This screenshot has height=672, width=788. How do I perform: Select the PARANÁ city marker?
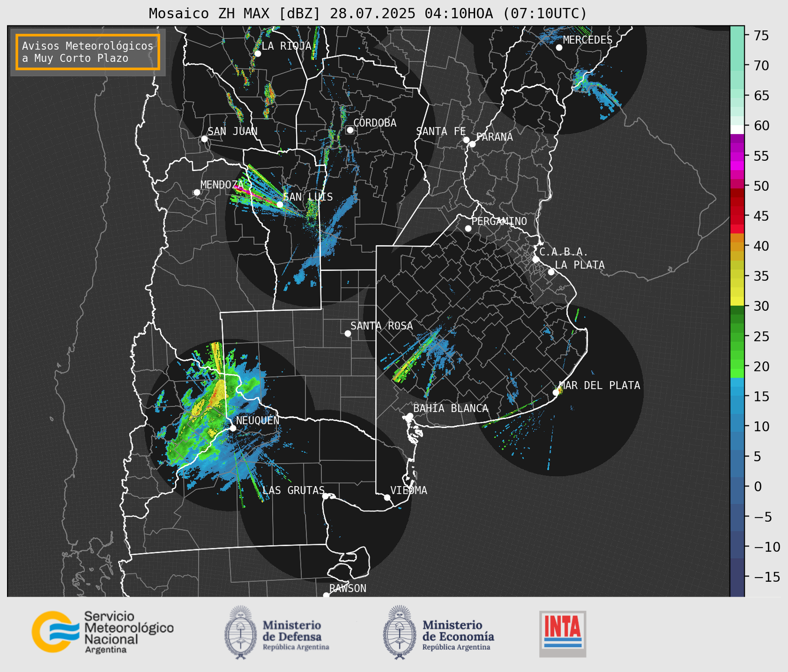tap(472, 144)
